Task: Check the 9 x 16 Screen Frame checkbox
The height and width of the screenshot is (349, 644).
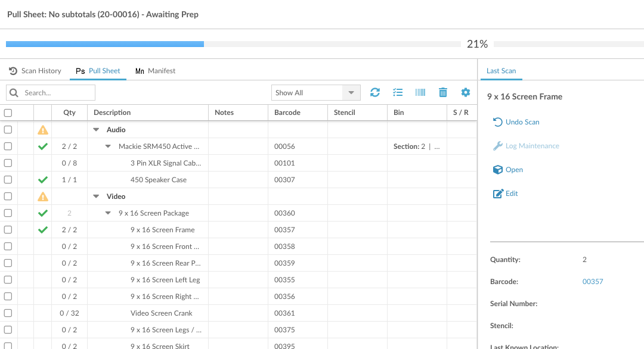Action: [x=8, y=230]
